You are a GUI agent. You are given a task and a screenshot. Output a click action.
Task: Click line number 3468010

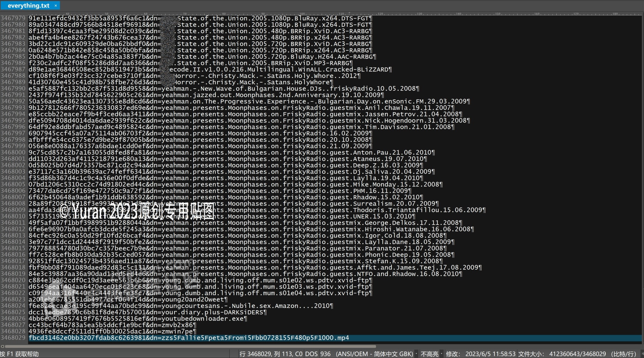[x=13, y=217]
